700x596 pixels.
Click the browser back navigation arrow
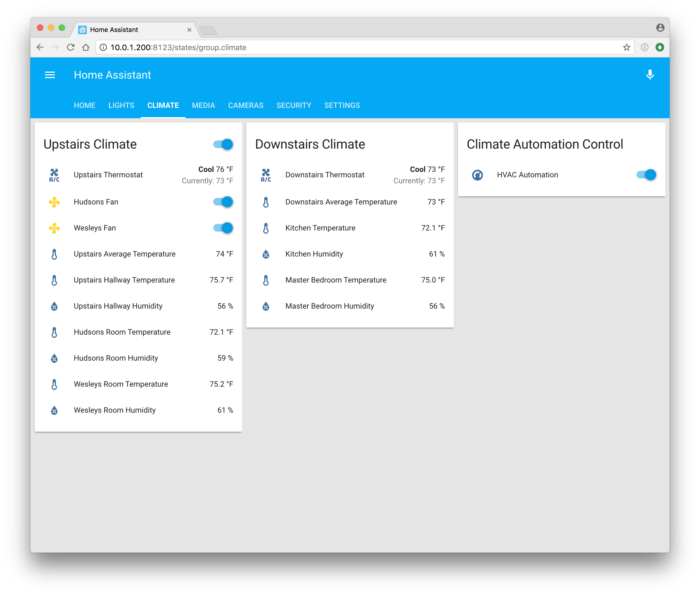(40, 47)
